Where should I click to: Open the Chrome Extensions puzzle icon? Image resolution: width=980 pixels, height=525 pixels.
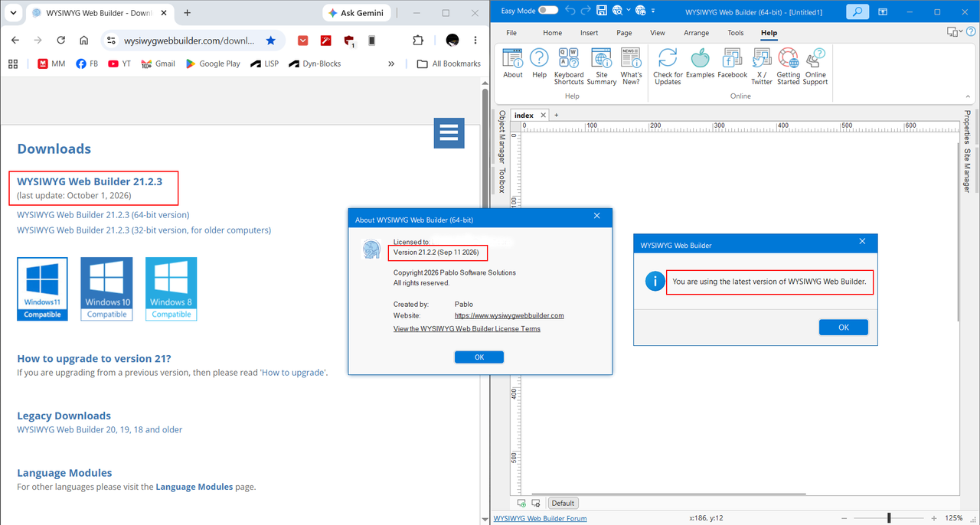(418, 41)
